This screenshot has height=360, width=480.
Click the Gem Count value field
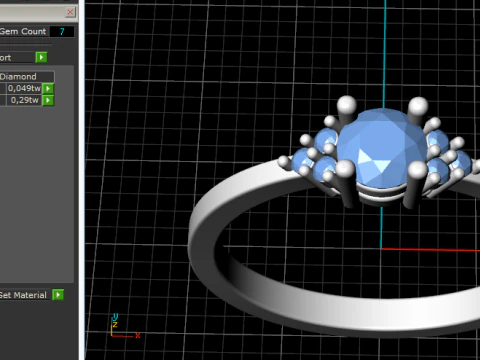(62, 31)
